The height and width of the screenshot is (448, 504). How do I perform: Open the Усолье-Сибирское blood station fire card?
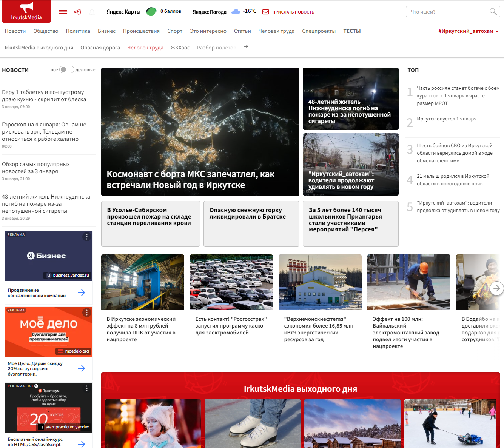click(x=151, y=224)
